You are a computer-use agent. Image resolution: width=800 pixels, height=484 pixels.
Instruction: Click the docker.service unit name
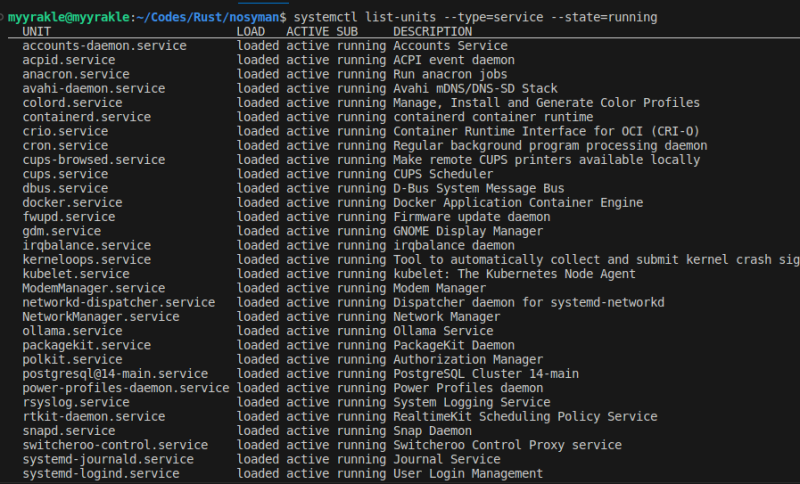point(72,203)
